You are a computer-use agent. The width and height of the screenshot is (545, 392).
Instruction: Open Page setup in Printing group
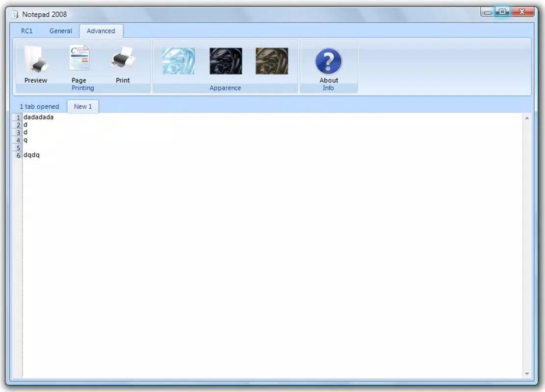(79, 64)
